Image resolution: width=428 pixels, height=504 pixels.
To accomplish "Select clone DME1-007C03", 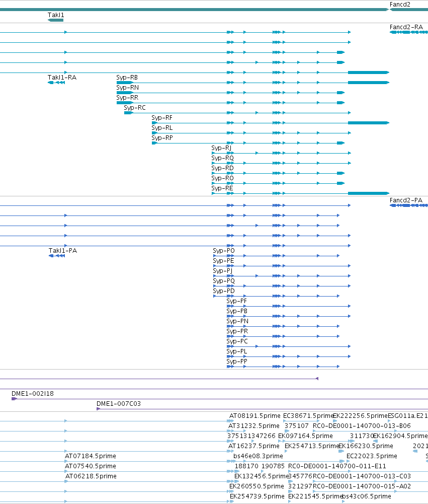I will pos(119,404).
